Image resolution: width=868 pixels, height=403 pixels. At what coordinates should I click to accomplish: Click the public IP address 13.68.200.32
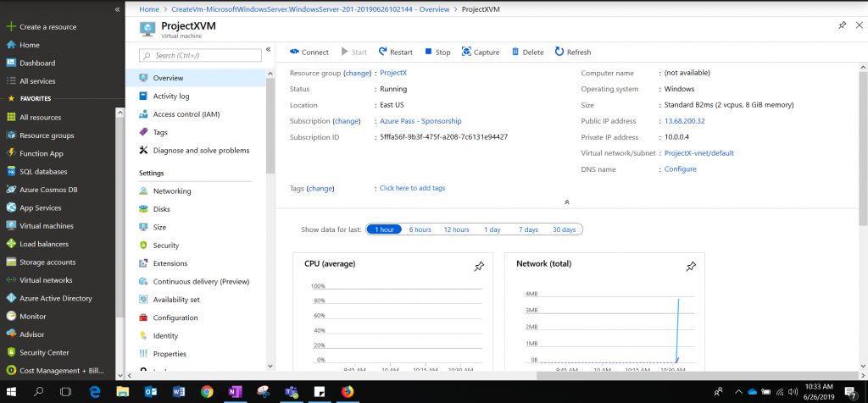(x=684, y=121)
